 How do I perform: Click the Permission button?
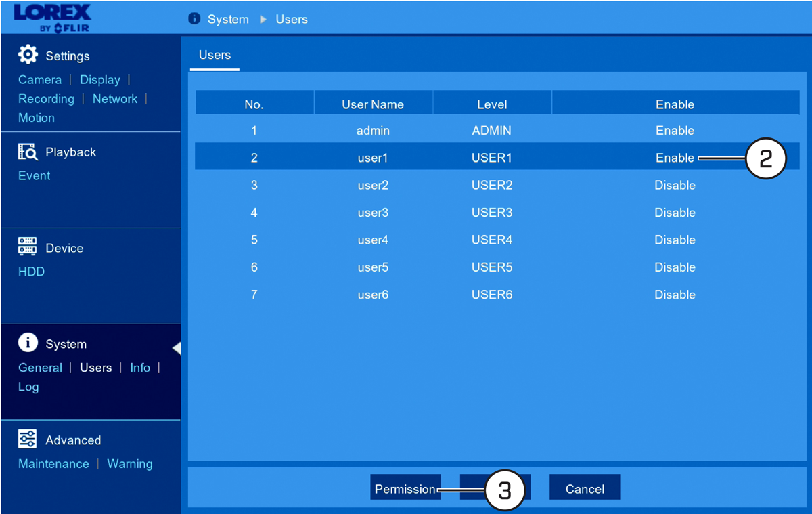pyautogui.click(x=405, y=488)
